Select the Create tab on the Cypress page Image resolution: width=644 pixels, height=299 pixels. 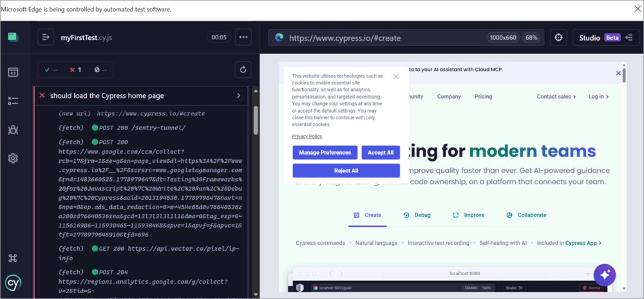(x=368, y=215)
